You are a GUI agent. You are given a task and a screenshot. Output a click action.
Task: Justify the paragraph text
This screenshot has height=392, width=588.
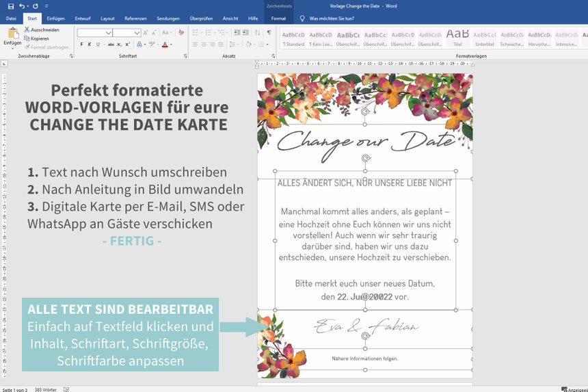pyautogui.click(x=220, y=44)
